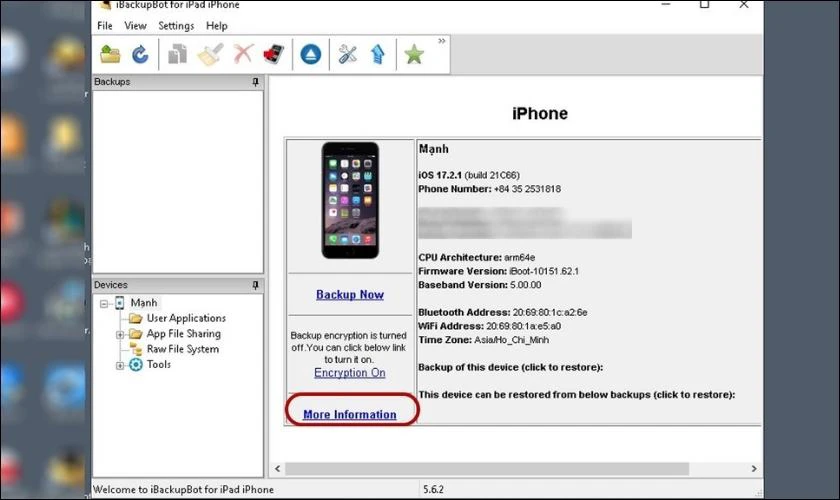This screenshot has width=840, height=500.
Task: Open the View menu
Action: pyautogui.click(x=136, y=26)
